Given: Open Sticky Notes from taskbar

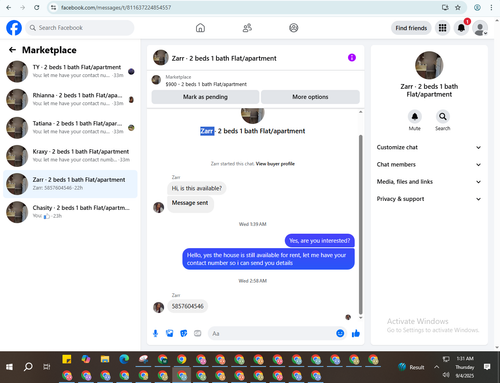Looking at the screenshot, I should click(67, 359).
